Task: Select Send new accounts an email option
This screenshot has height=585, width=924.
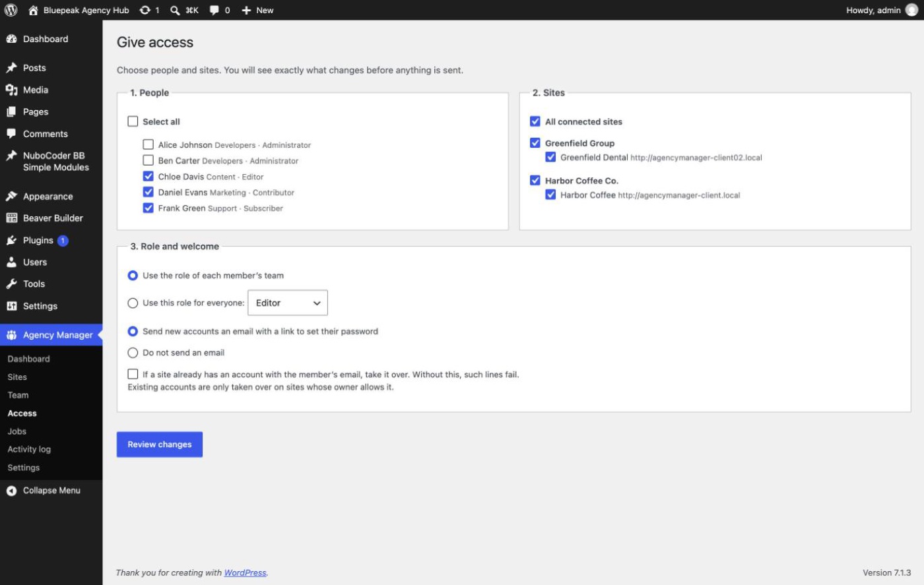Action: (133, 331)
